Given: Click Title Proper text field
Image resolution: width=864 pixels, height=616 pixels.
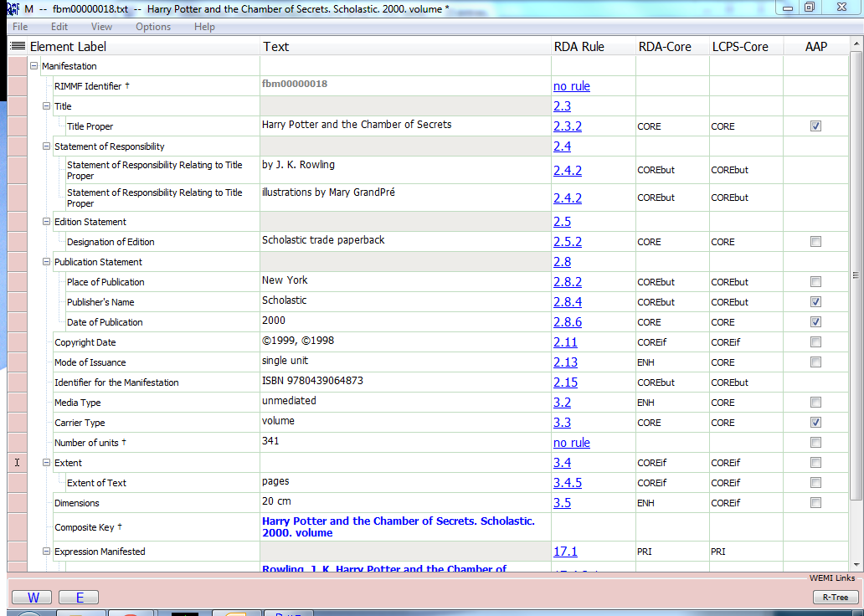Looking at the screenshot, I should [405, 126].
